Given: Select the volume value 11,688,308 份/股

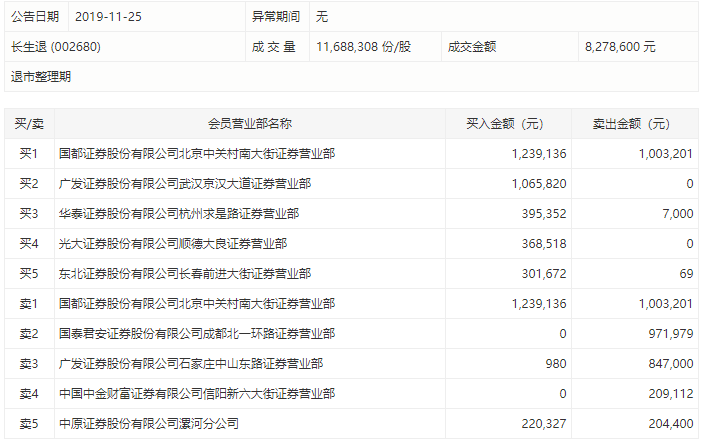Looking at the screenshot, I should point(363,46).
